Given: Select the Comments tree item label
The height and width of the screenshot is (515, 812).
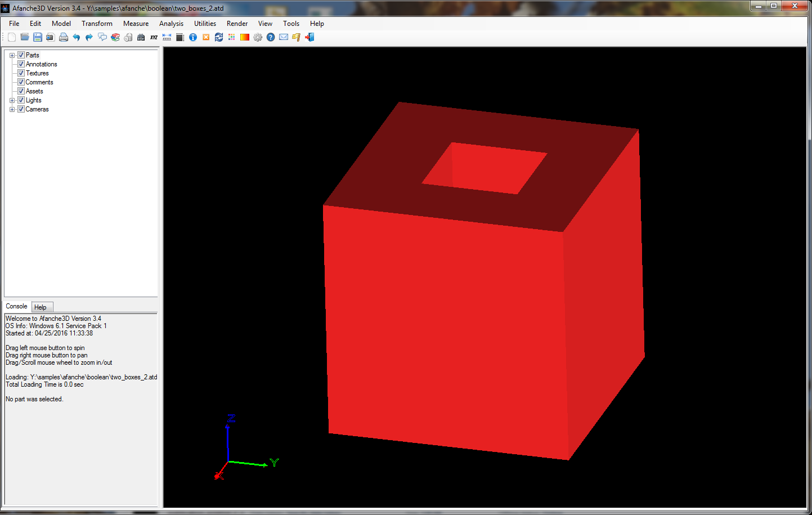Looking at the screenshot, I should tap(39, 82).
